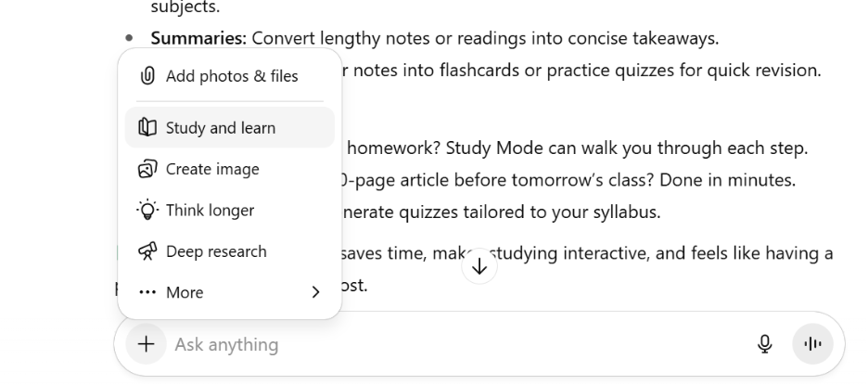Expand the More submenu chevron arrow
This screenshot has height=385, width=868.
(315, 292)
